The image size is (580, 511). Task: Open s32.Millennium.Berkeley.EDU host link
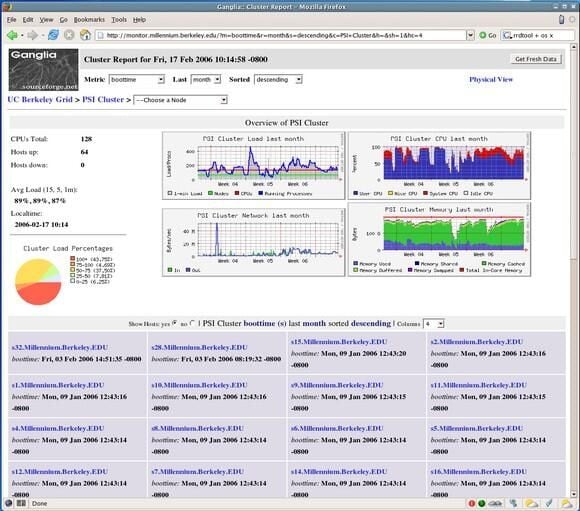coord(60,347)
